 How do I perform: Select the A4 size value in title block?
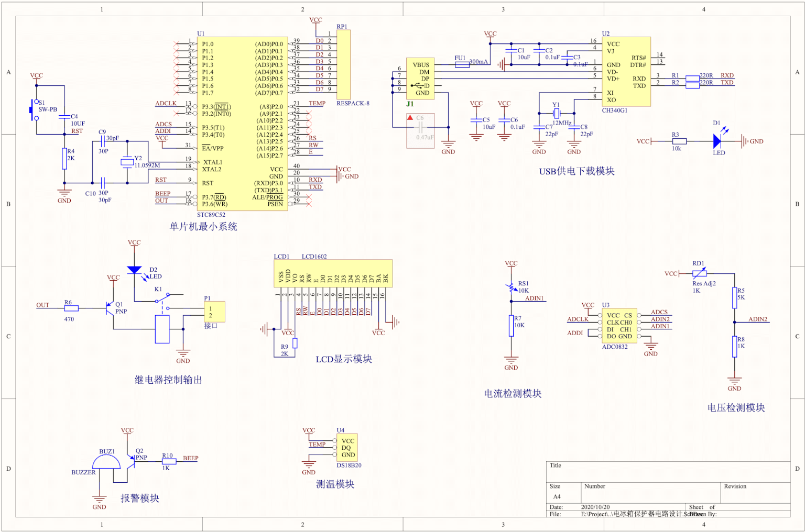[x=557, y=496]
